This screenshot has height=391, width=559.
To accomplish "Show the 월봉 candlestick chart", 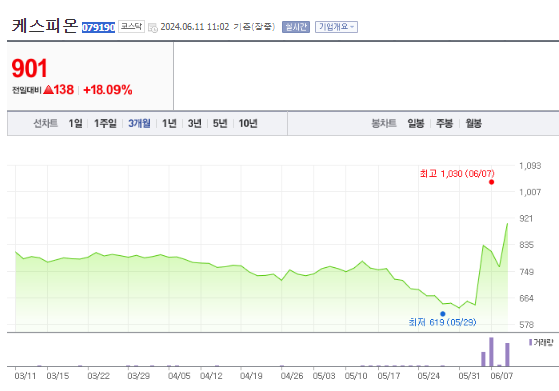I will pyautogui.click(x=473, y=123).
